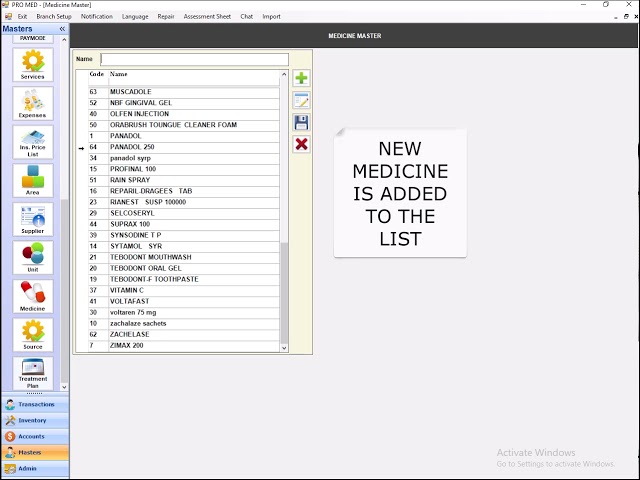The width and height of the screenshot is (640, 480).
Task: Open the Repair menu
Action: coord(166,16)
